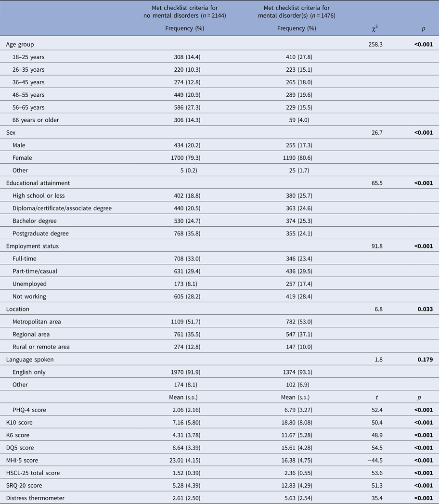Click the Age group row heading
439x504 pixels.
[x=20, y=44]
